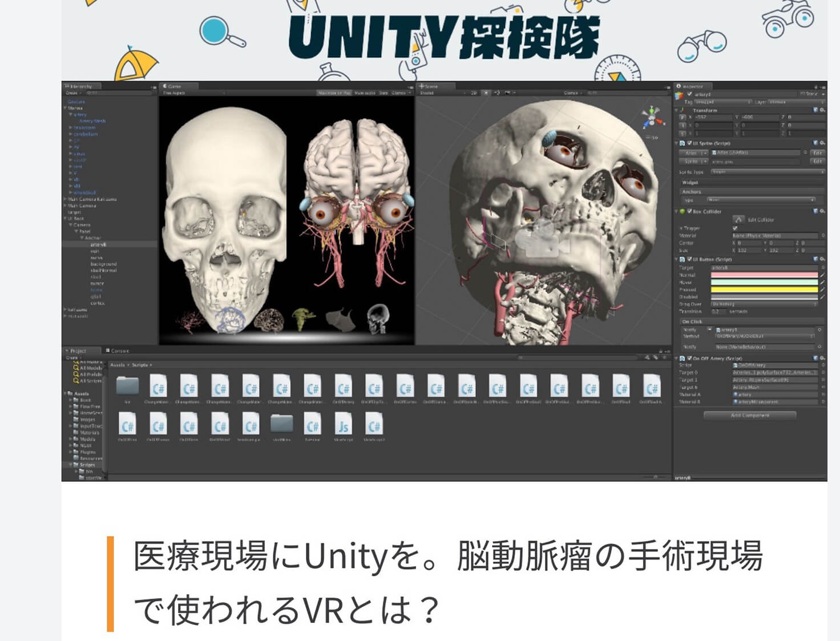Viewport: 840px width, 641px height.
Task: Toggle the Static checkbox in Inspector
Action: click(x=802, y=94)
